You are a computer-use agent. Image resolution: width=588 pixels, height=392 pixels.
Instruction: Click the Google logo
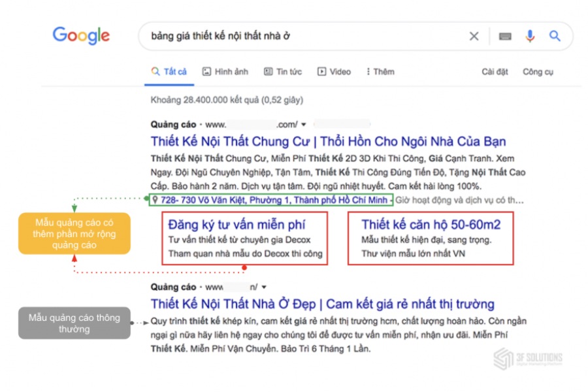[81, 36]
